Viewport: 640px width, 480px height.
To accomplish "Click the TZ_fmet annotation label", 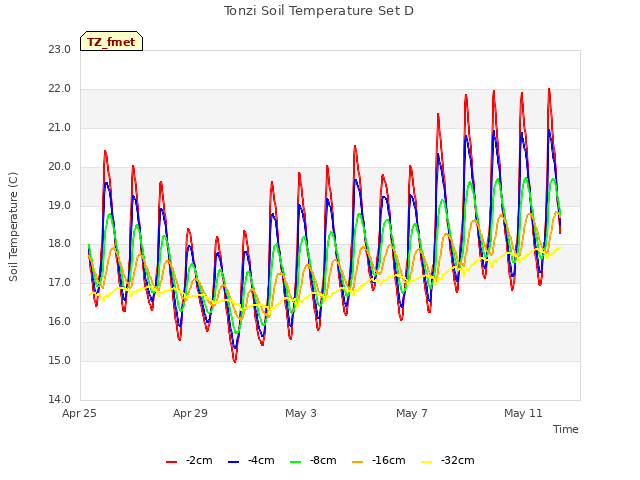I will pyautogui.click(x=111, y=41).
